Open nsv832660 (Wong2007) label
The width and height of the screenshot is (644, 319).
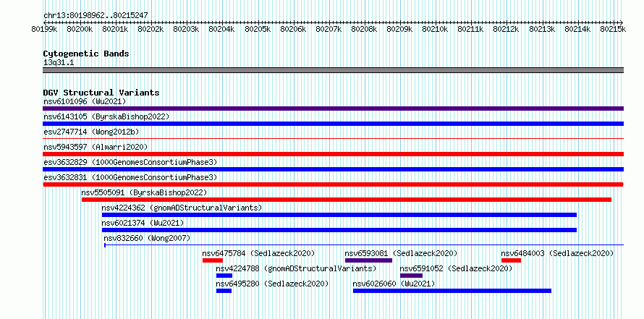click(x=147, y=238)
